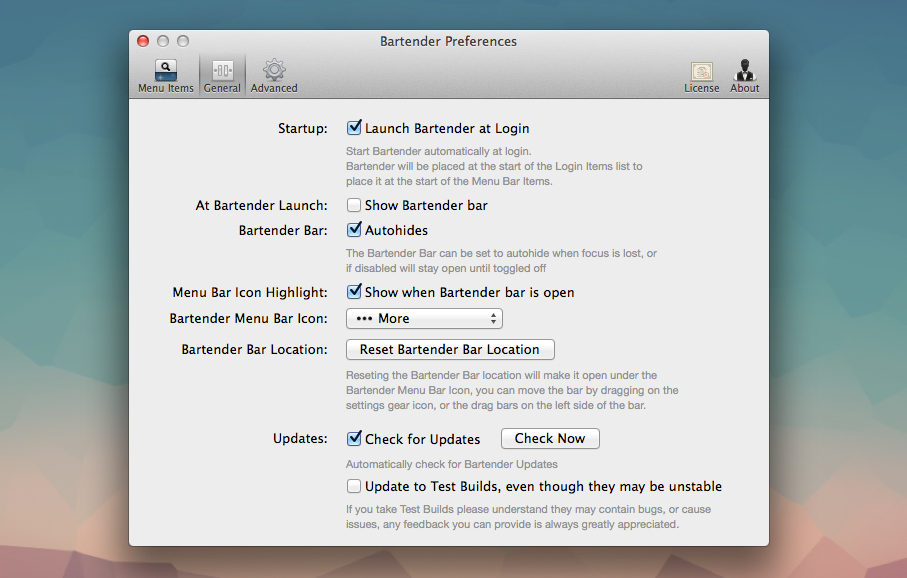Viewport: 907px width, 578px height.
Task: Open the Bartender Menu Bar Icon dropdown
Action: pos(424,318)
